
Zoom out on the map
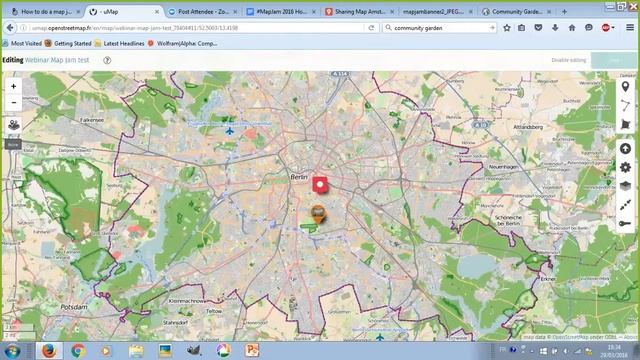13,102
